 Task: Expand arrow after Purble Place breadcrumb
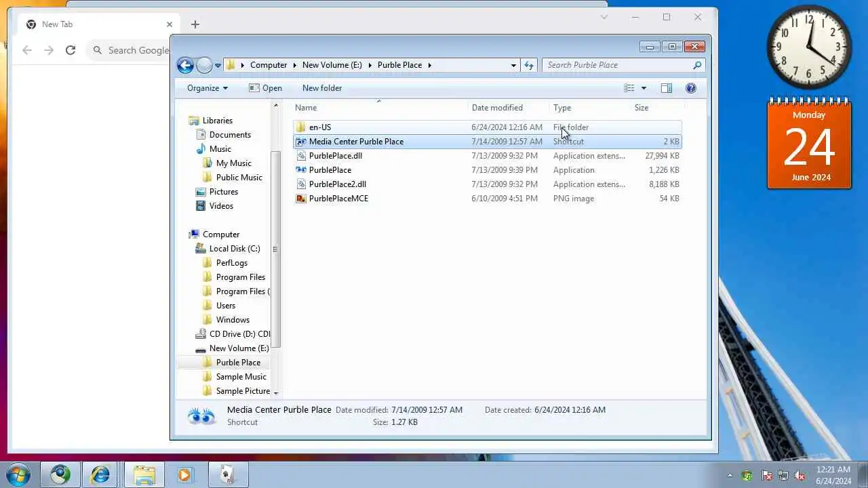(430, 65)
